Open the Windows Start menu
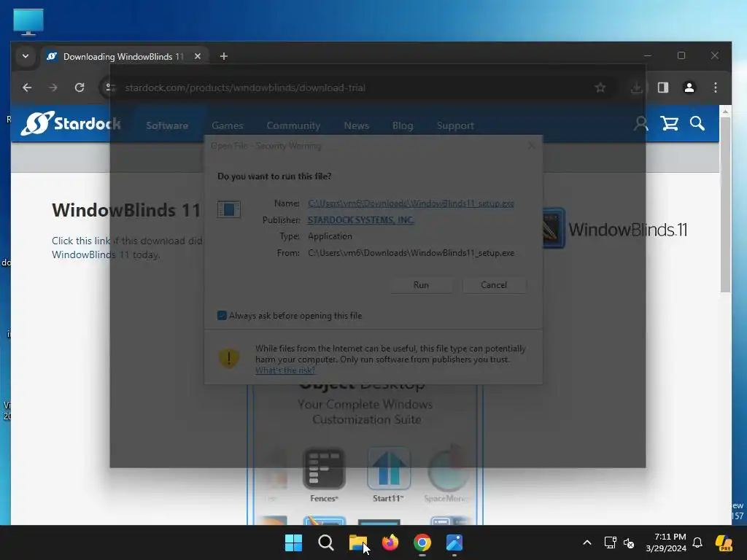Image resolution: width=747 pixels, height=560 pixels. pos(293,542)
